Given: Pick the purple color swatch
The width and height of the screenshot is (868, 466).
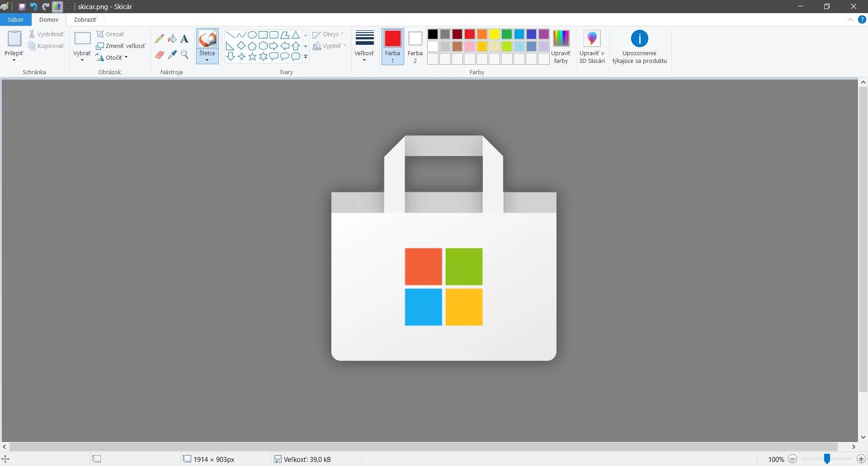Looking at the screenshot, I should (544, 34).
